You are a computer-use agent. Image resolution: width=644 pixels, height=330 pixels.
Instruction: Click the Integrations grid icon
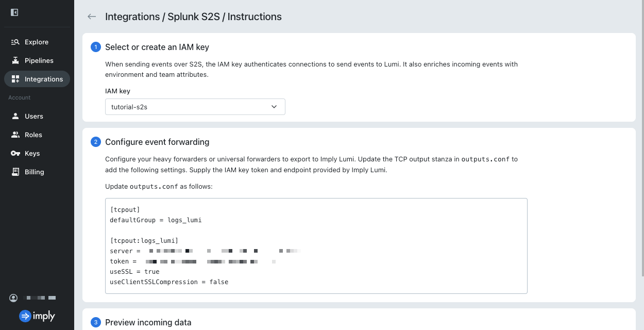click(15, 79)
